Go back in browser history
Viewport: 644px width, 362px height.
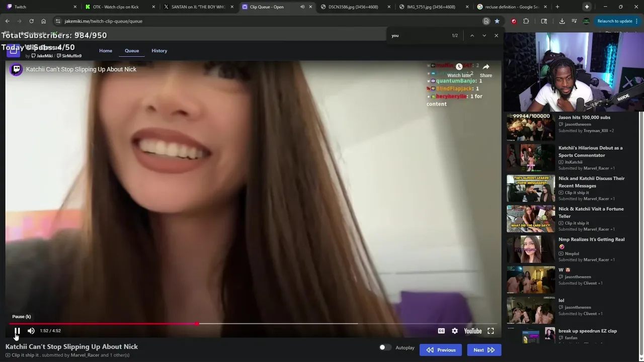coord(7,21)
